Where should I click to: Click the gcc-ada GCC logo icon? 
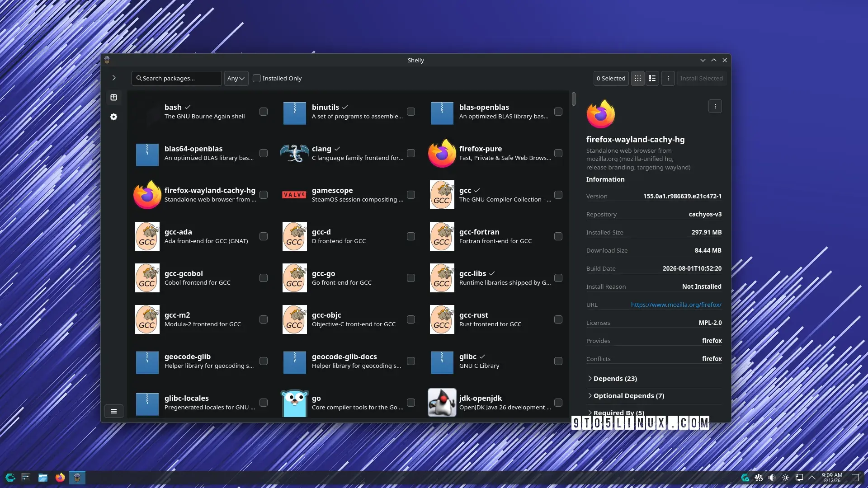147,236
